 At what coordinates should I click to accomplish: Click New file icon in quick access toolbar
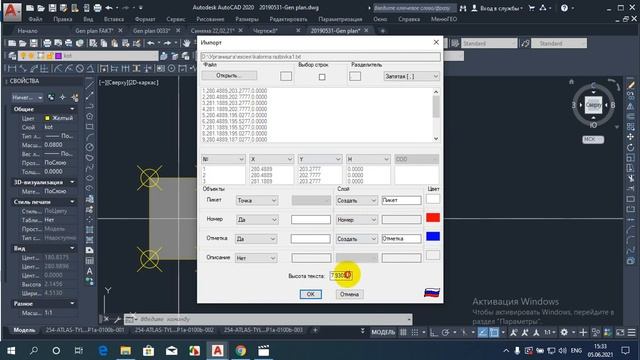[x=30, y=8]
